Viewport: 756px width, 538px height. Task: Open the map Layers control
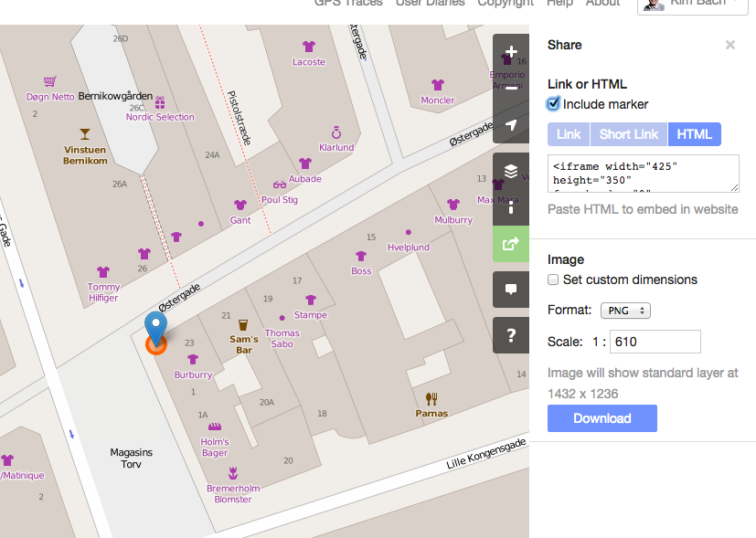(x=511, y=171)
